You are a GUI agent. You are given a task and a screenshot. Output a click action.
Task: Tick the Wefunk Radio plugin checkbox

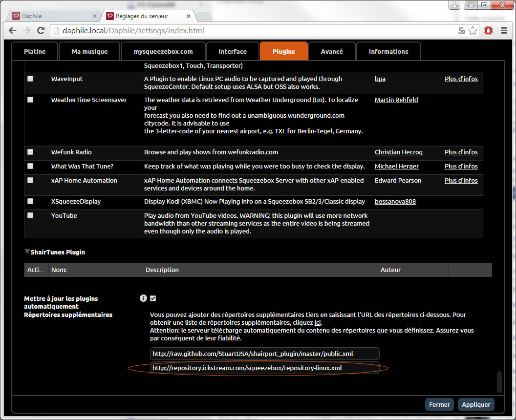pos(30,152)
